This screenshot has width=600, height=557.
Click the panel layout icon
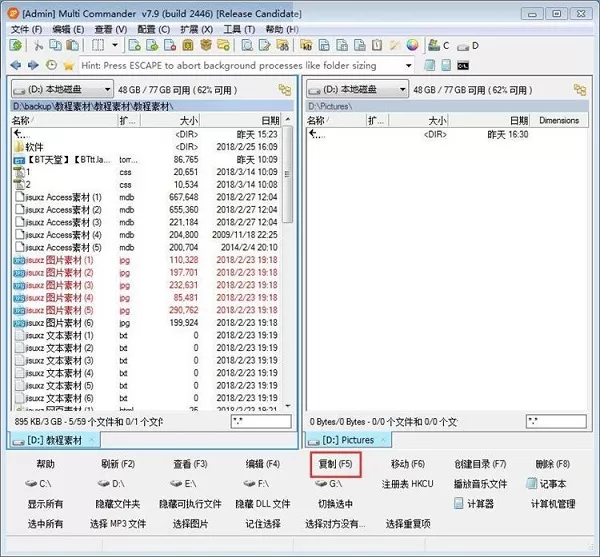pos(98,46)
